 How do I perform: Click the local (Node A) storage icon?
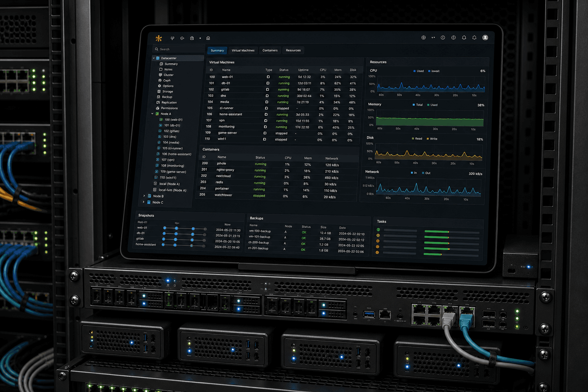pyautogui.click(x=155, y=184)
